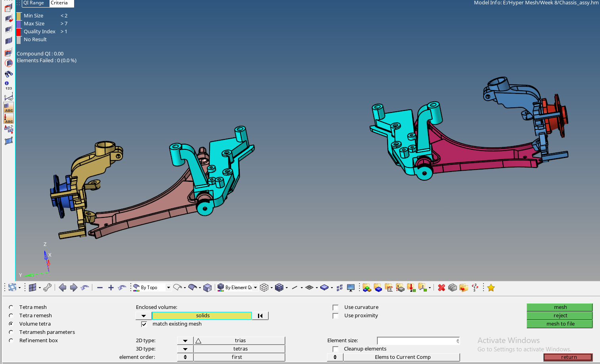Switch to the QI Range tab
This screenshot has height=364, width=600.
click(34, 3)
